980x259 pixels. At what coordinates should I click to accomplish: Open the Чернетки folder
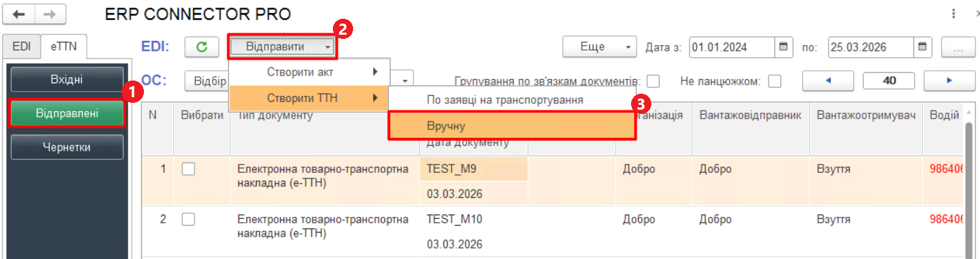click(x=67, y=147)
